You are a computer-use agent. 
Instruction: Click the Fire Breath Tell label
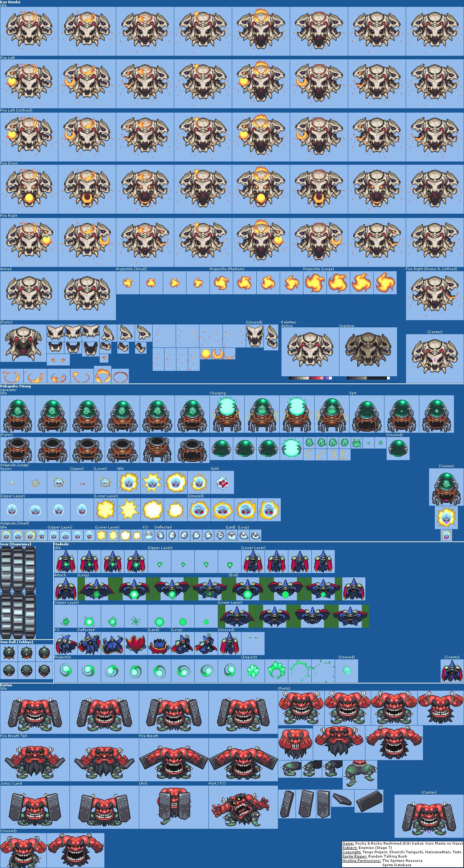(14, 736)
